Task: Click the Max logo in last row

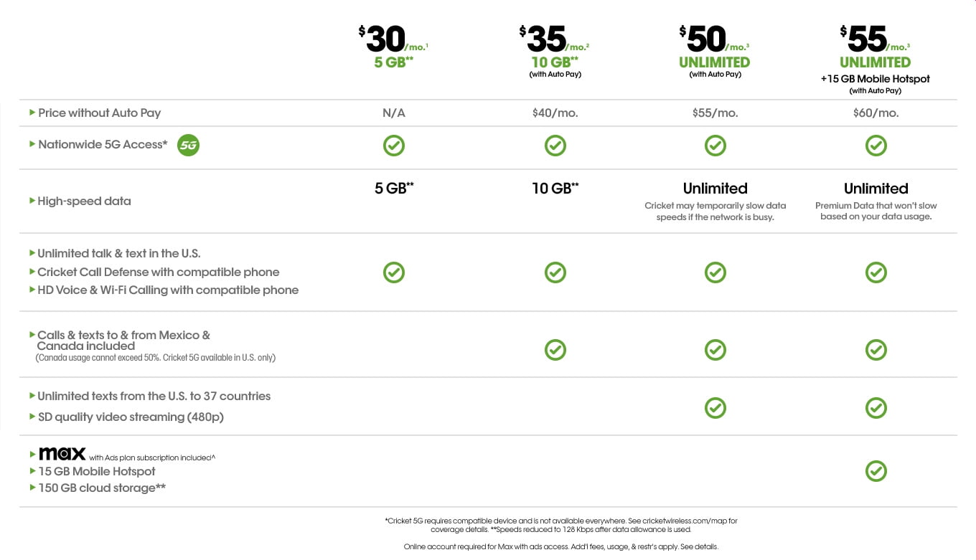Action: click(62, 454)
